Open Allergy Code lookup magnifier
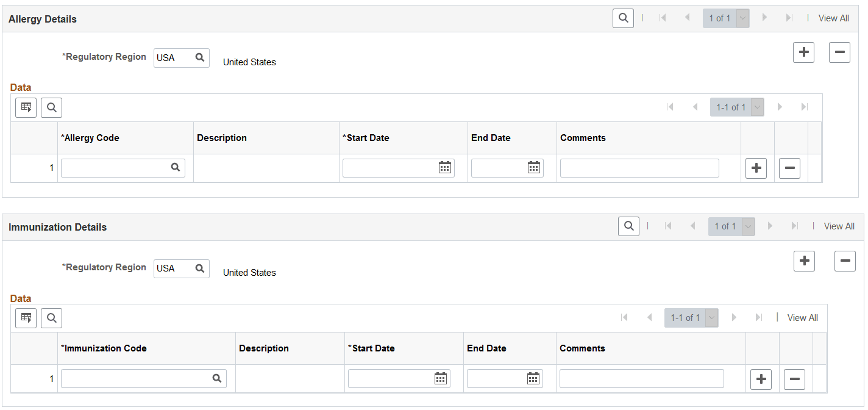868x410 pixels. pos(176,168)
